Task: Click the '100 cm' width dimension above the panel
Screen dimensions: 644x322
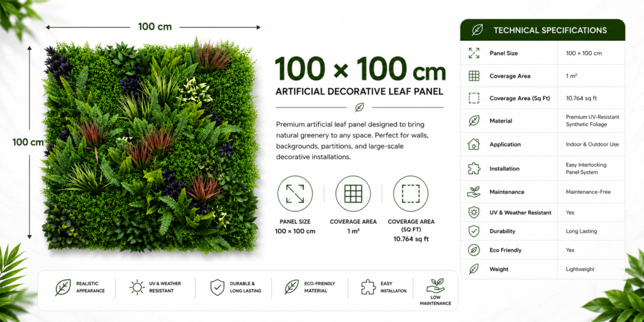Action: pos(155,26)
